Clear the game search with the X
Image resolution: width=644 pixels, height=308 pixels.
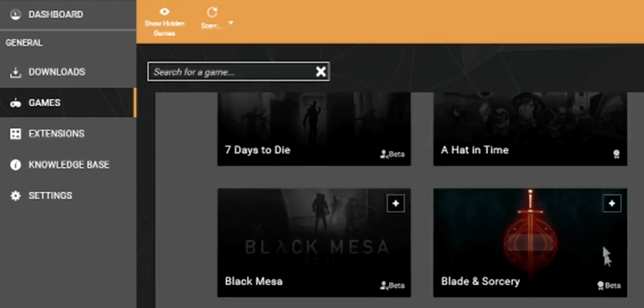coord(321,72)
